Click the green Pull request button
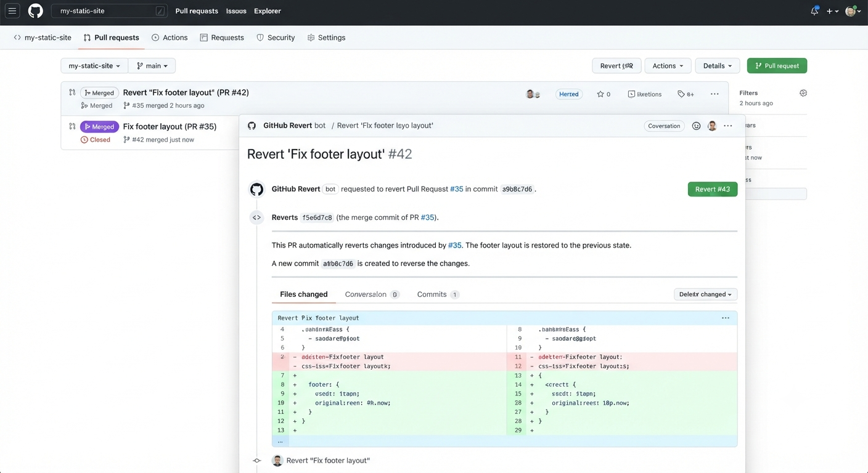Screen dimensions: 868x473 [777, 66]
